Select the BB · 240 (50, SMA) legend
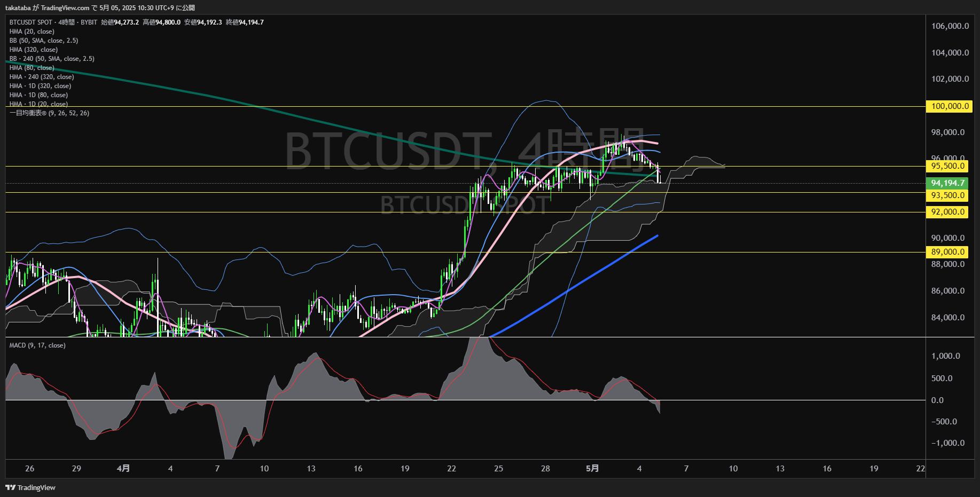 click(x=52, y=59)
